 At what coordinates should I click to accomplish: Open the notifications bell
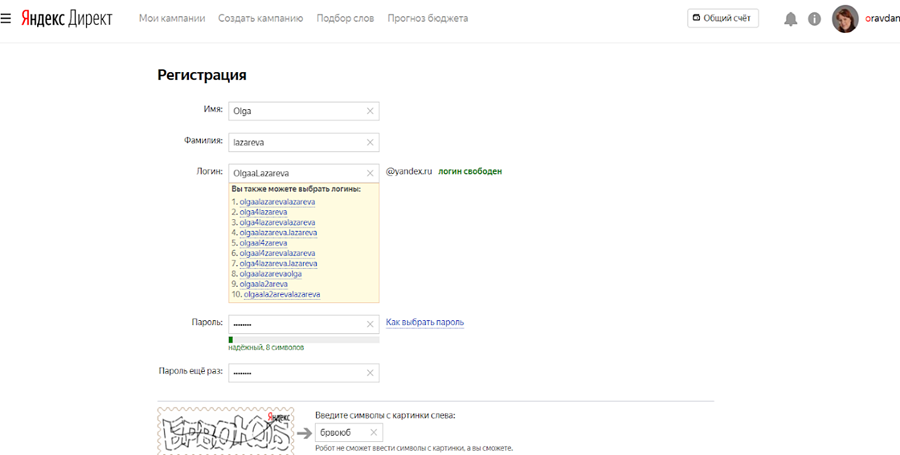click(791, 19)
